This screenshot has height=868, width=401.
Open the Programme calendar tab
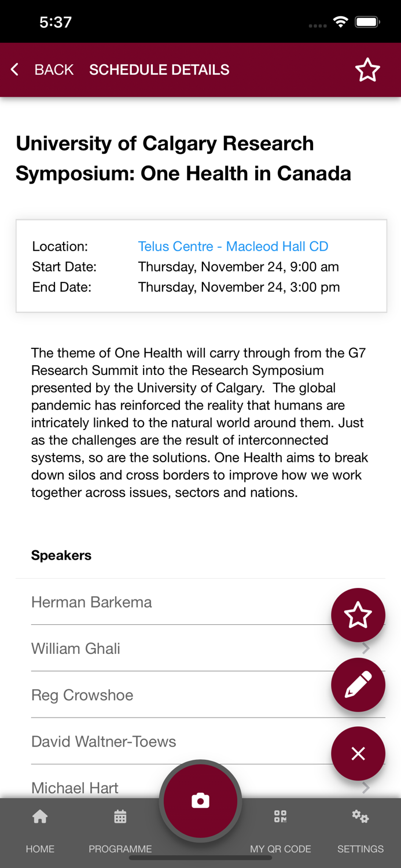point(120,828)
